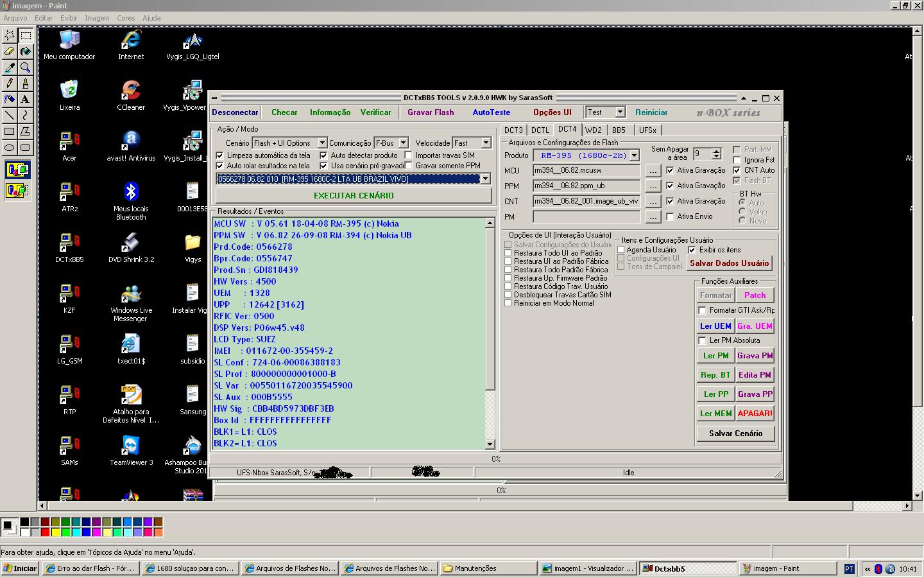
Task: Pick the yellow color swatch in palette
Action: (x=55, y=532)
